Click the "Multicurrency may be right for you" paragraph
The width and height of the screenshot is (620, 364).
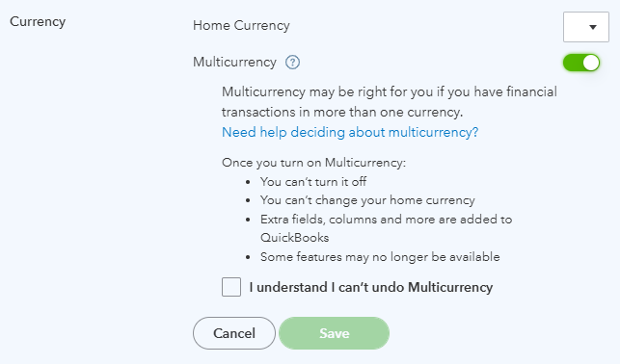pyautogui.click(x=390, y=102)
